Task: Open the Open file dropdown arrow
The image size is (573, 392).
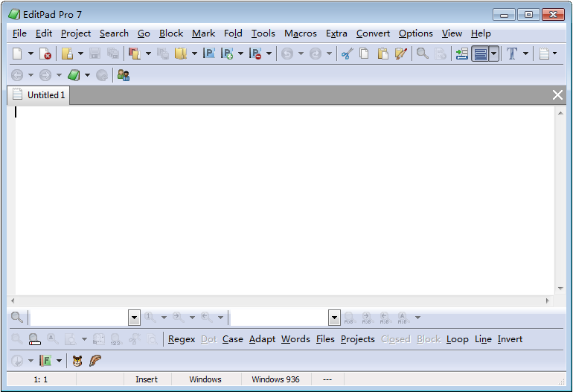Action: [80, 54]
